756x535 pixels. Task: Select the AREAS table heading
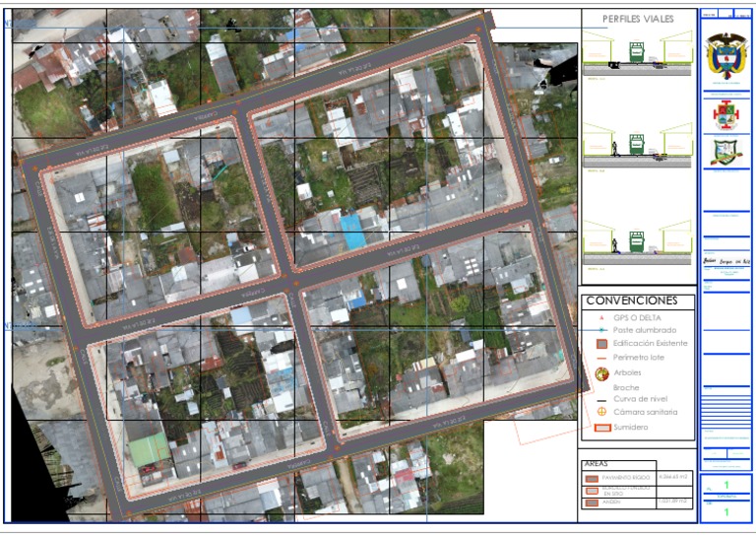(x=596, y=464)
